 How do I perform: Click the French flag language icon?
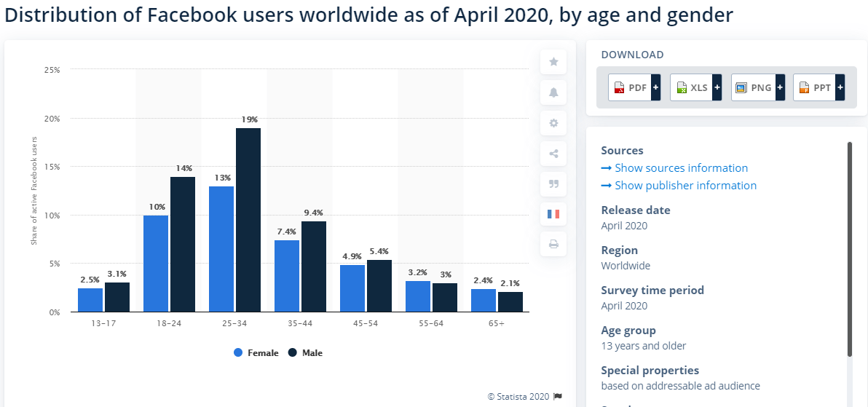pos(553,214)
